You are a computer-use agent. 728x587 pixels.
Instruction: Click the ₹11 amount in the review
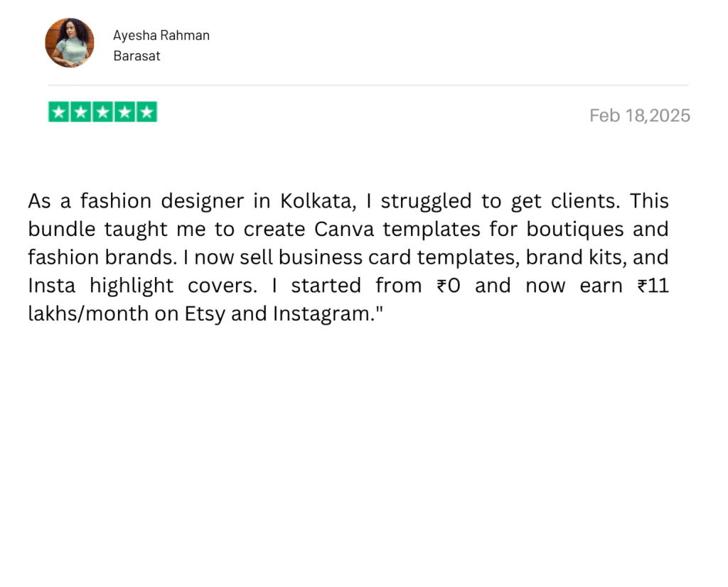coord(653,286)
